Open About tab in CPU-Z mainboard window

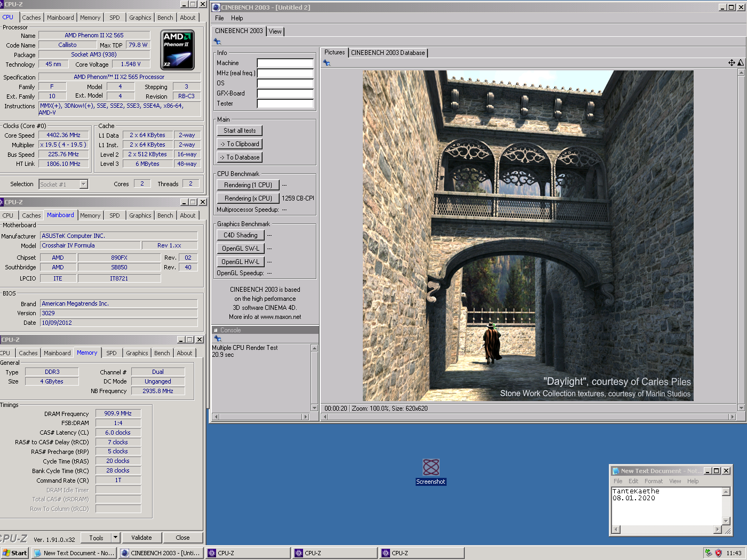[x=188, y=215]
